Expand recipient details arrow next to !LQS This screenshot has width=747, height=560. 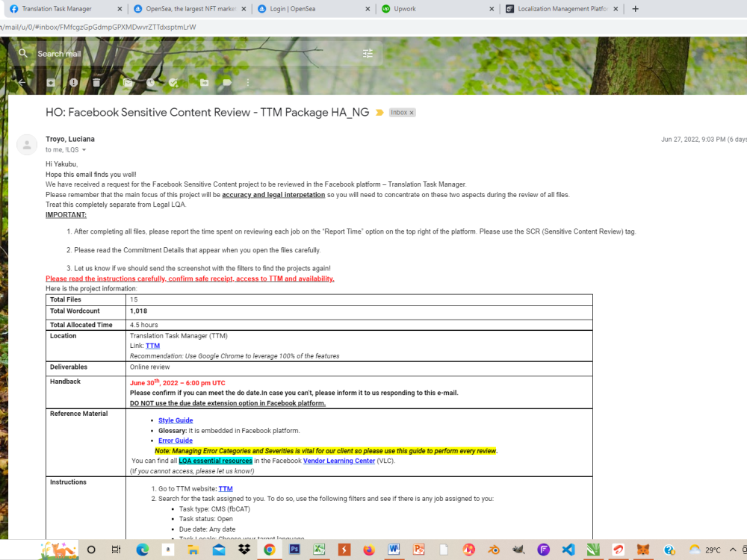pos(84,150)
